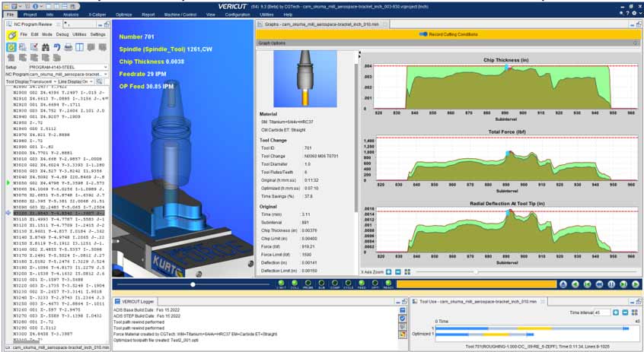Viewport: 644px width, 352px height.
Task: Open the Tool Display Translucent dropdown
Action: tap(43, 81)
